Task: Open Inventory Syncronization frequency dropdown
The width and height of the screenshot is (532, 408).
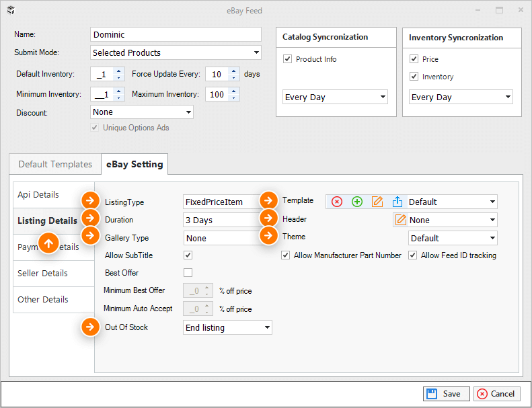Action: (x=461, y=97)
